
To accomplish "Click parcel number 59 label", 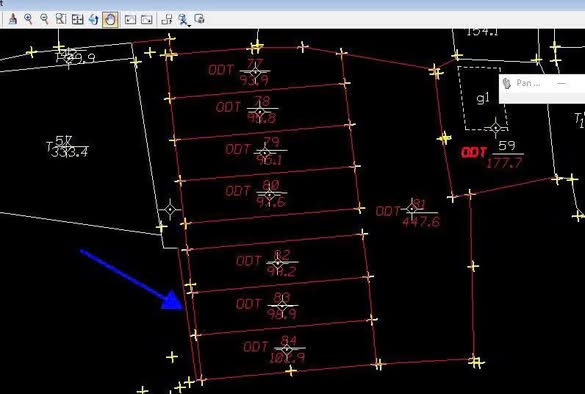I will (x=507, y=146).
